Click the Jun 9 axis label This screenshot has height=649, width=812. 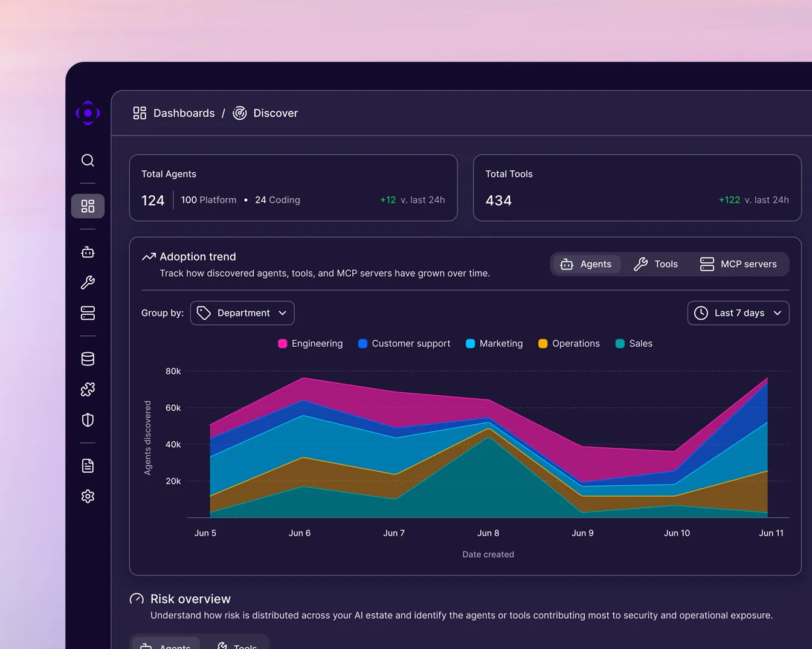[x=582, y=533]
